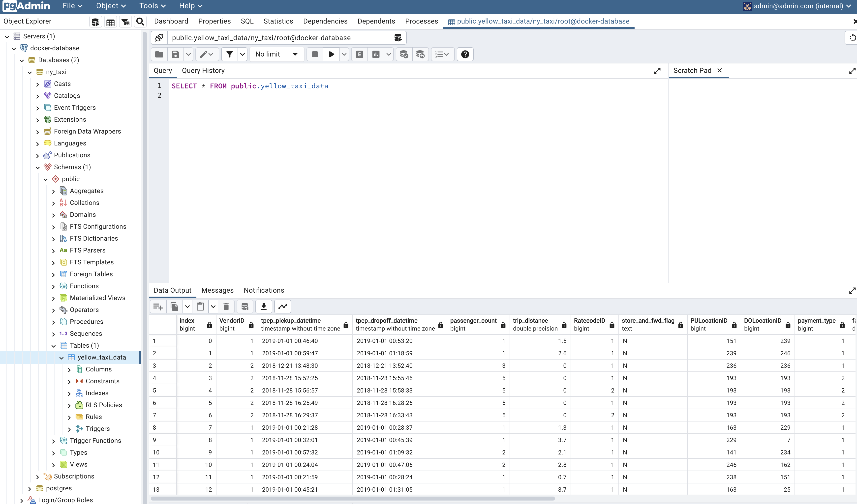The image size is (857, 504).
Task: Click the Macros list icon
Action: (x=442, y=54)
